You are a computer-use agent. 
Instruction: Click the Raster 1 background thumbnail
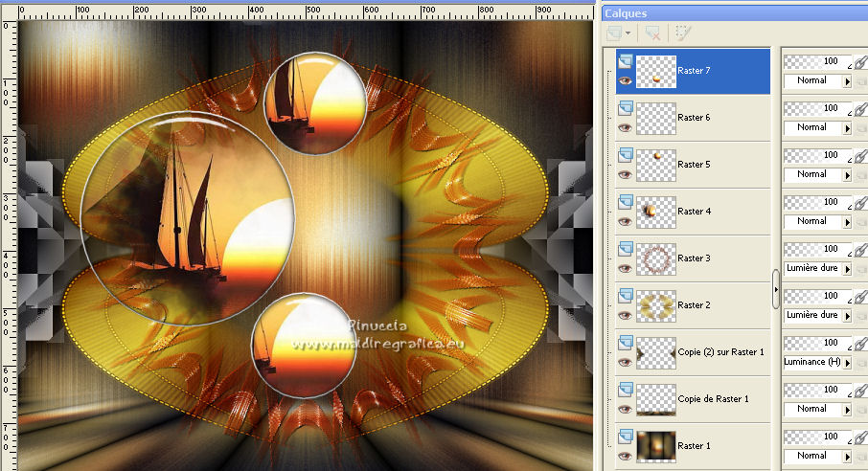pyautogui.click(x=656, y=447)
